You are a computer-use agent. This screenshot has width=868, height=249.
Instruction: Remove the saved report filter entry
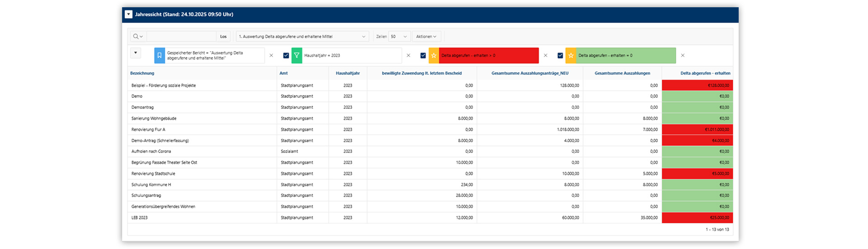click(271, 56)
